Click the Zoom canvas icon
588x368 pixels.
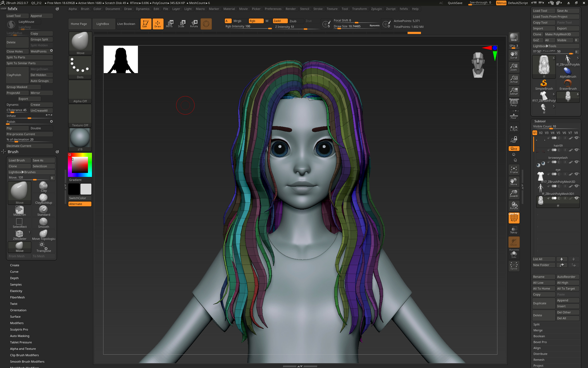[x=514, y=67]
